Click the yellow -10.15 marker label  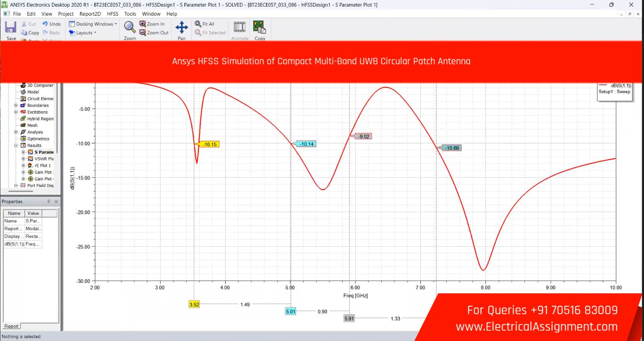(x=209, y=145)
